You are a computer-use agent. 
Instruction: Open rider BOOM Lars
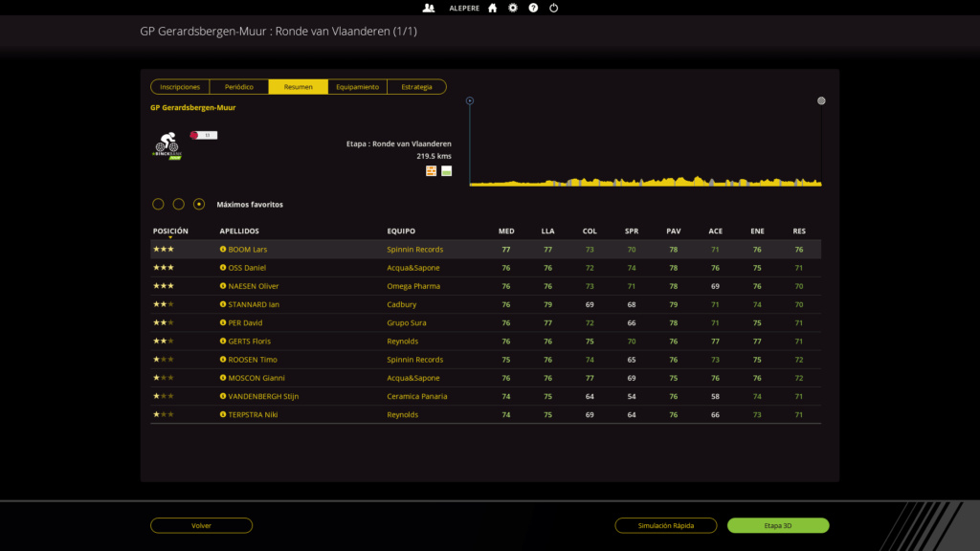coord(248,250)
